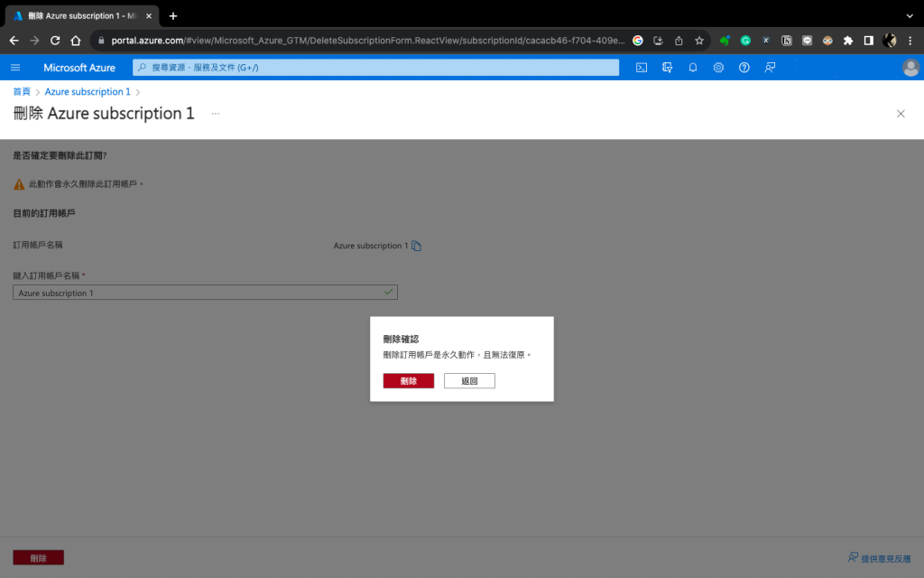Open Cloud Shell from the Azure header
The width and height of the screenshot is (924, 578).
642,68
